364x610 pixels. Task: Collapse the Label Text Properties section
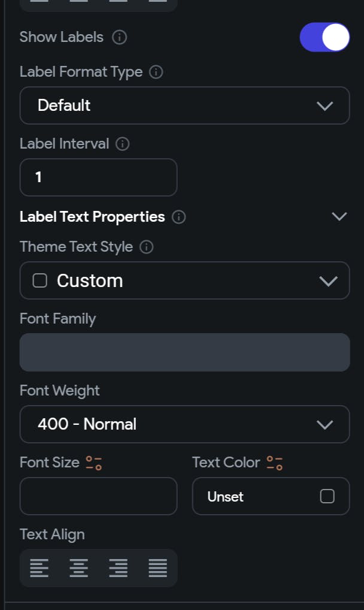tap(339, 217)
